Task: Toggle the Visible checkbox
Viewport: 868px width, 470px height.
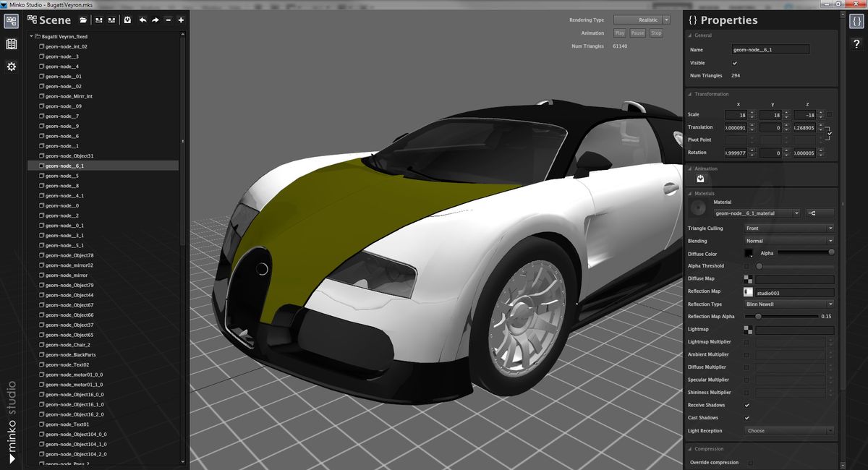Action: (x=735, y=63)
